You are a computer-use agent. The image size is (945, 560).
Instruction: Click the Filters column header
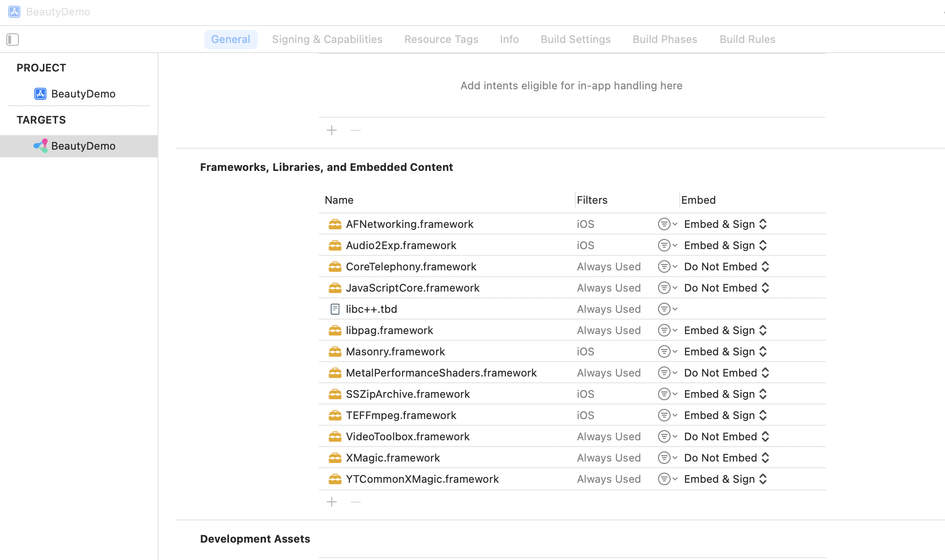[x=592, y=200]
